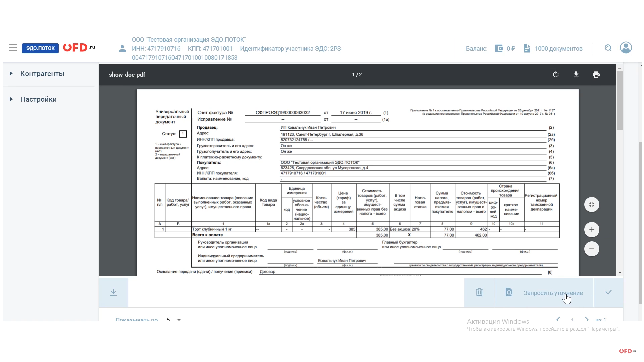
Task: Click the documents count icon
Action: pos(527,48)
